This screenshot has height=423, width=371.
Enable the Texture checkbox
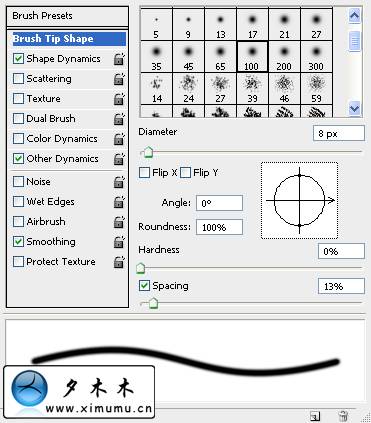pos(18,99)
